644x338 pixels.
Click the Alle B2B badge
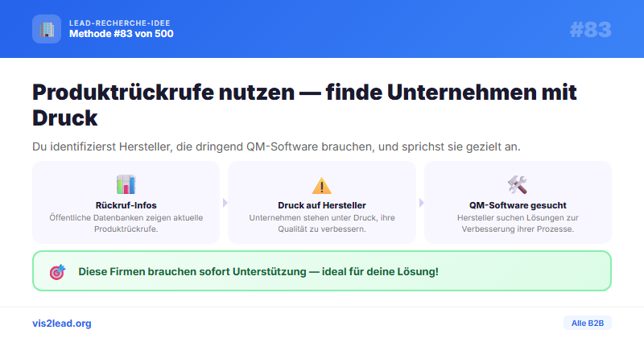[588, 324]
